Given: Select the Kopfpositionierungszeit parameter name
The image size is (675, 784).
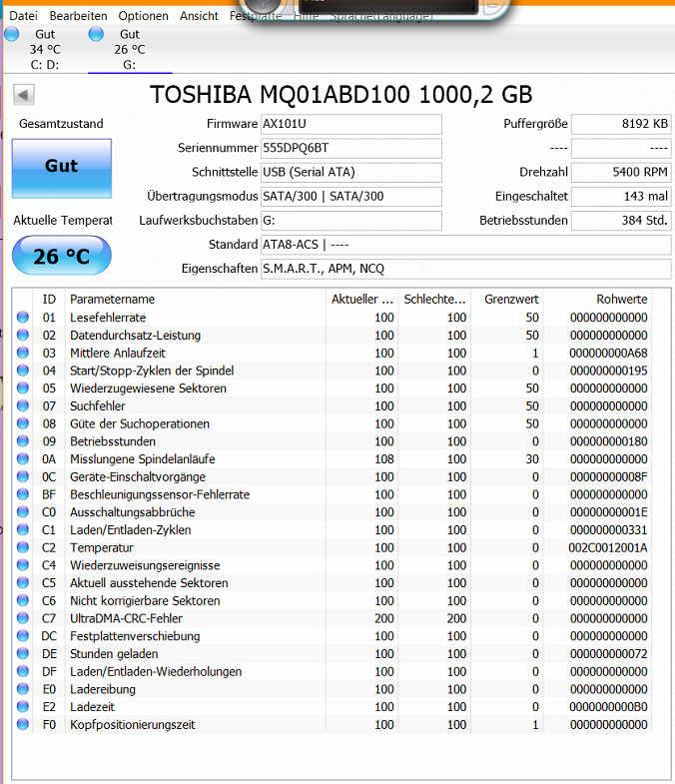Looking at the screenshot, I should point(133,725).
